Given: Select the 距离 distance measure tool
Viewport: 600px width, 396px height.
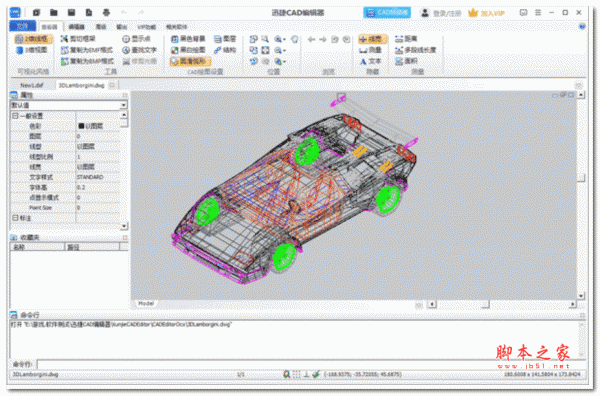Looking at the screenshot, I should click(x=406, y=39).
